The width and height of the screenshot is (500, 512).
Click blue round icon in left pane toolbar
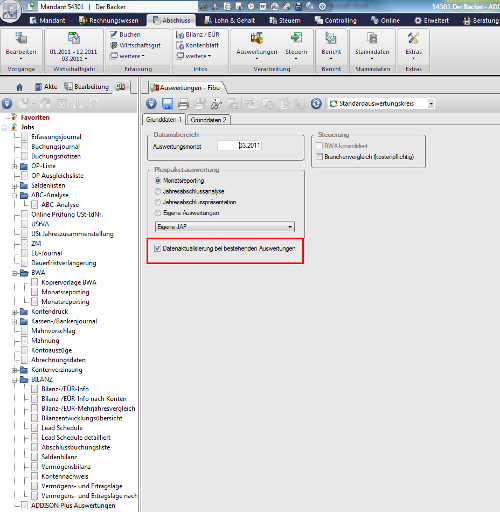7,104
